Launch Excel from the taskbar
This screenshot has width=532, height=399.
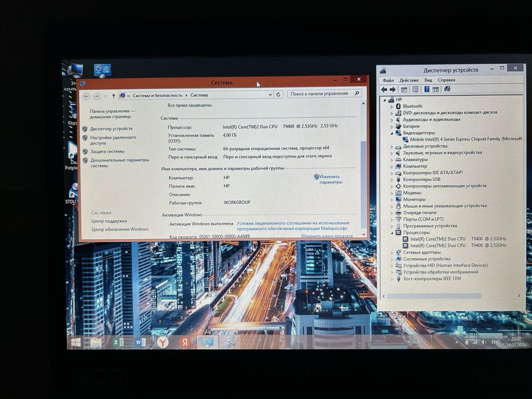click(118, 343)
